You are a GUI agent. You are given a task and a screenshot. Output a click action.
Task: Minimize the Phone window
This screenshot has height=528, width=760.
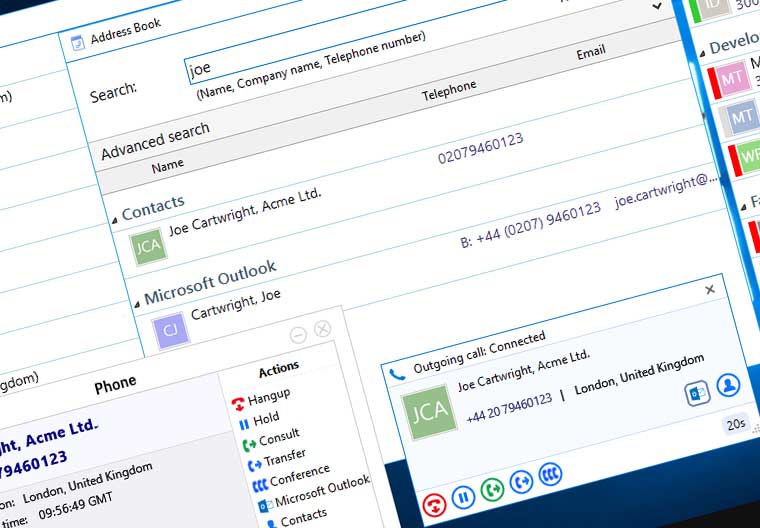coord(298,335)
